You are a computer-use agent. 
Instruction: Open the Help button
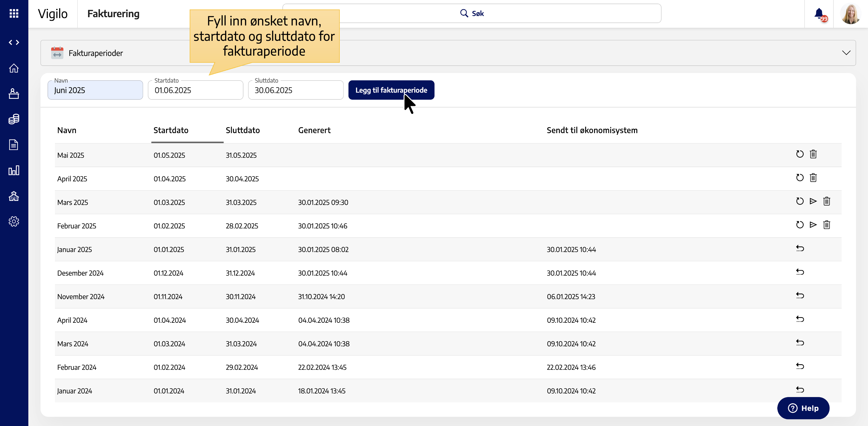(x=803, y=408)
